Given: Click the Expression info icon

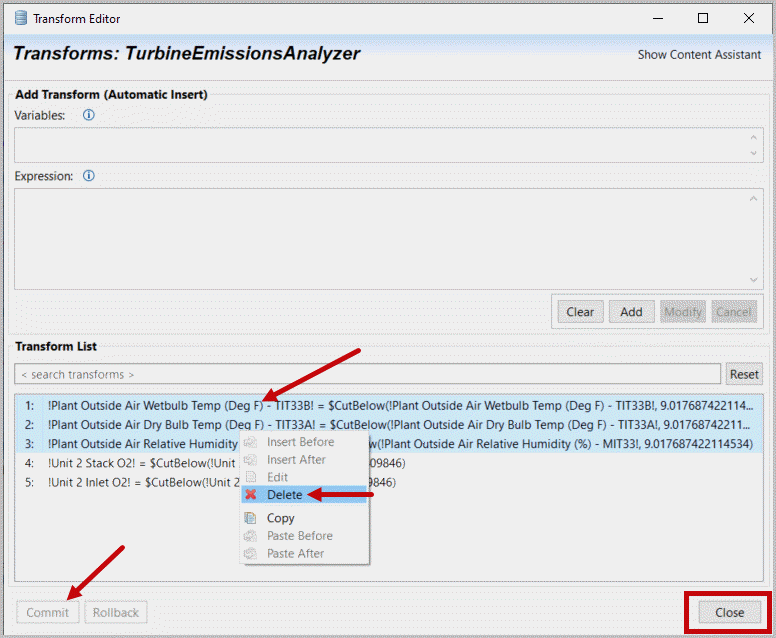Looking at the screenshot, I should pyautogui.click(x=88, y=176).
